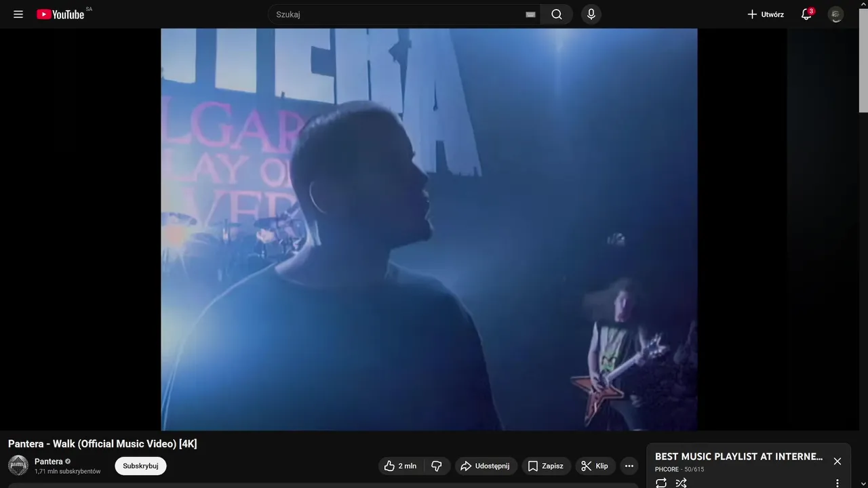Open the Utwórz create menu
The width and height of the screenshot is (868, 488).
click(766, 14)
